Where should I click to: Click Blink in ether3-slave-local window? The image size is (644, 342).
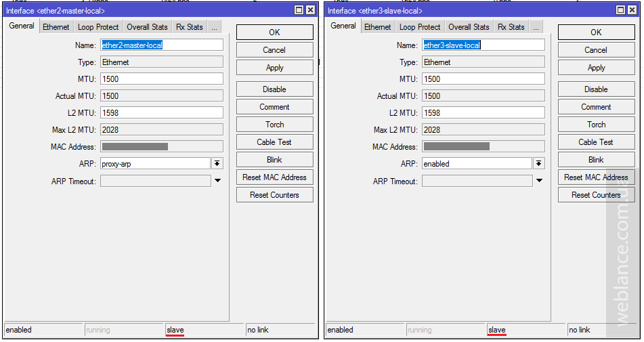596,160
